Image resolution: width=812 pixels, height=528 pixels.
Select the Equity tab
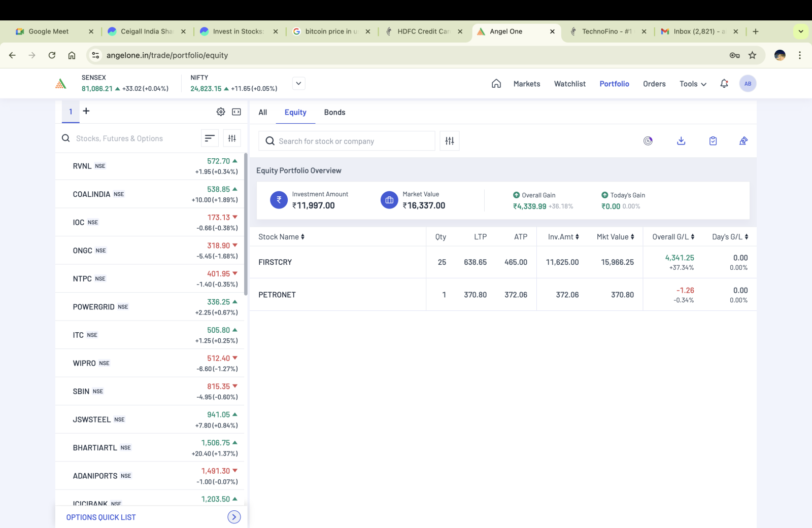295,112
